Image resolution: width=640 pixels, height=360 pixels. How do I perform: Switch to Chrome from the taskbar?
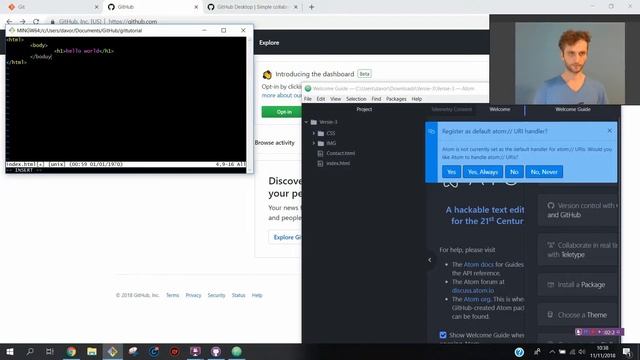point(71,351)
